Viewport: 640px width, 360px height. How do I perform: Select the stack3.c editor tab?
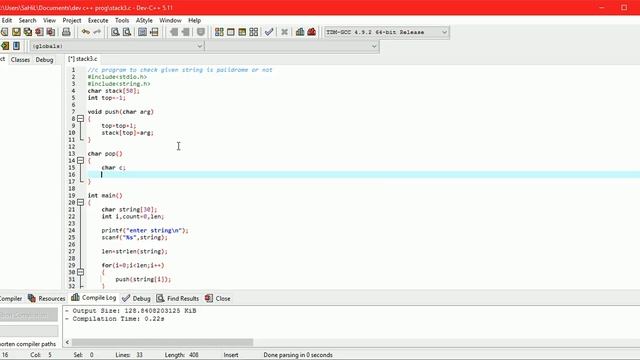coord(83,59)
